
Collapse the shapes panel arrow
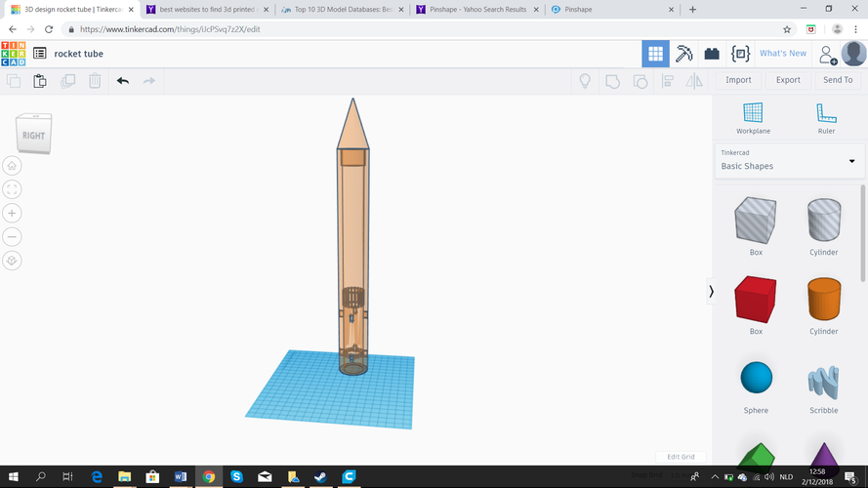[712, 292]
